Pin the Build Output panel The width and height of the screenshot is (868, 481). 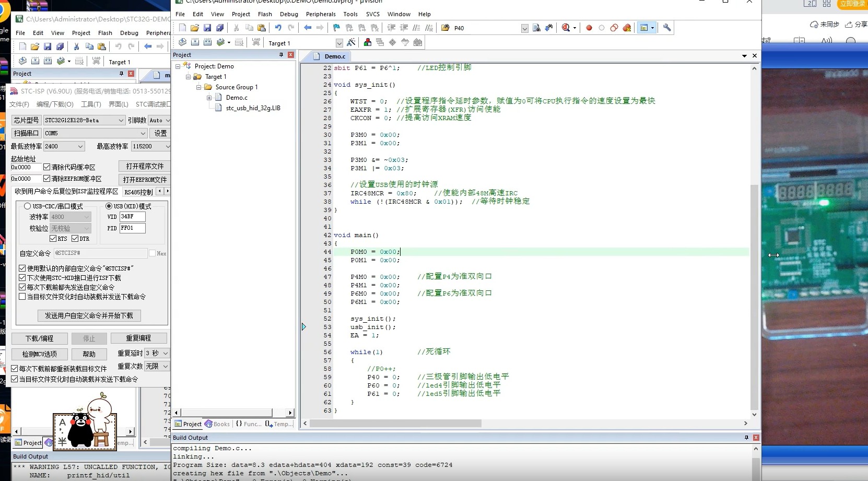tap(746, 438)
